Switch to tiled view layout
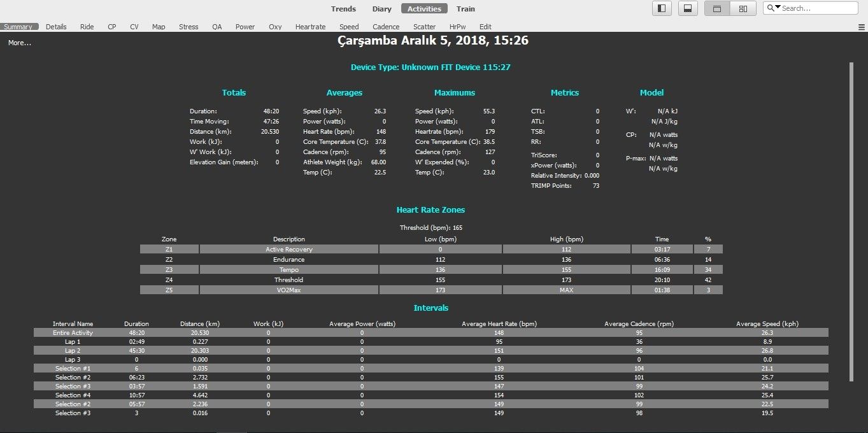The height and width of the screenshot is (433, 868). click(x=743, y=8)
